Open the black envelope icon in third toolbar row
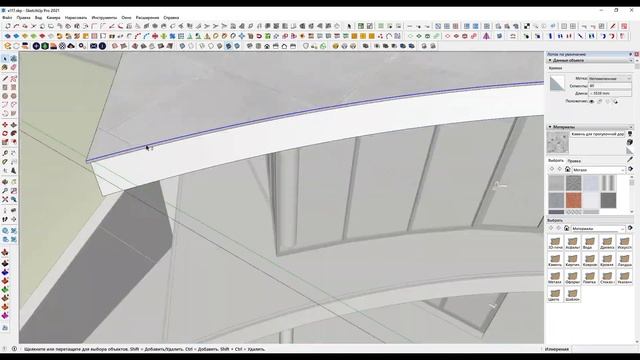The image size is (640, 360). 93,46
